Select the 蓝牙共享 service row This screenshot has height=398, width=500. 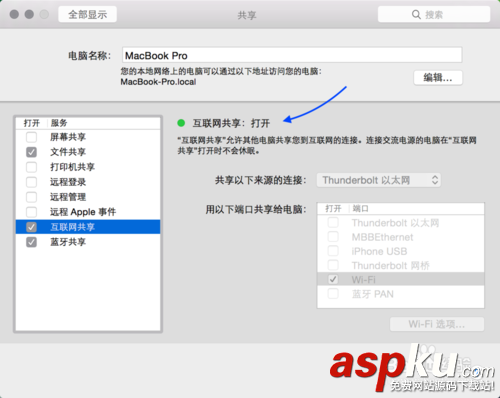click(x=88, y=242)
